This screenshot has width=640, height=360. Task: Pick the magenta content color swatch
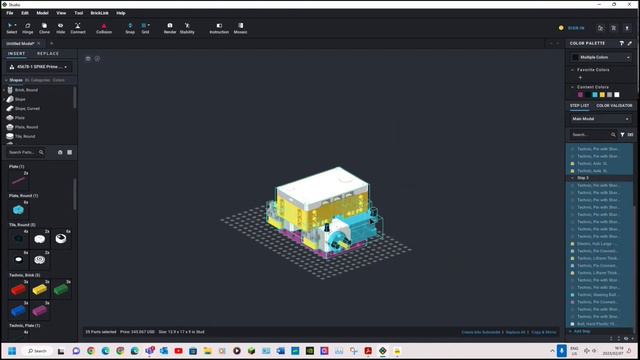coord(580,95)
